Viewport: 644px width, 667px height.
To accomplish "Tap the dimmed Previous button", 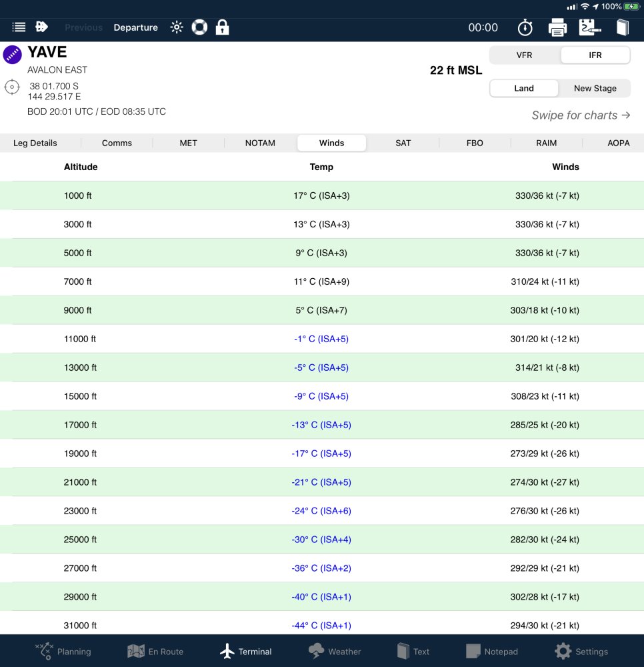I will click(x=84, y=27).
